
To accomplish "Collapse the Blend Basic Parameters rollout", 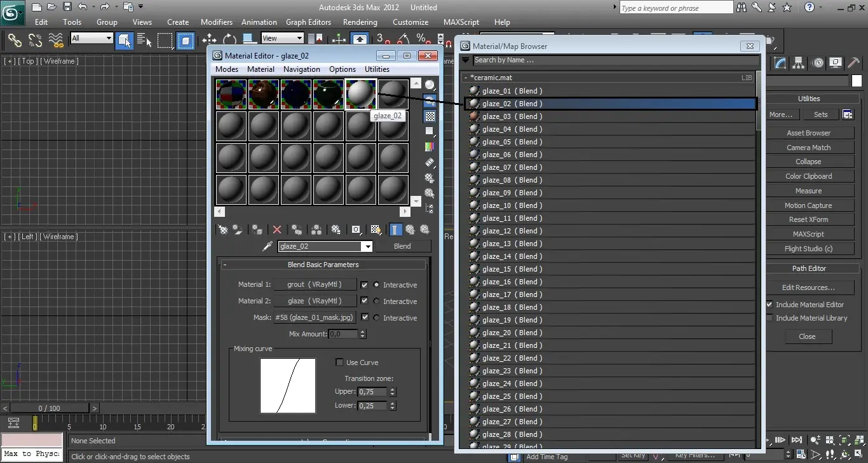I will coord(323,265).
